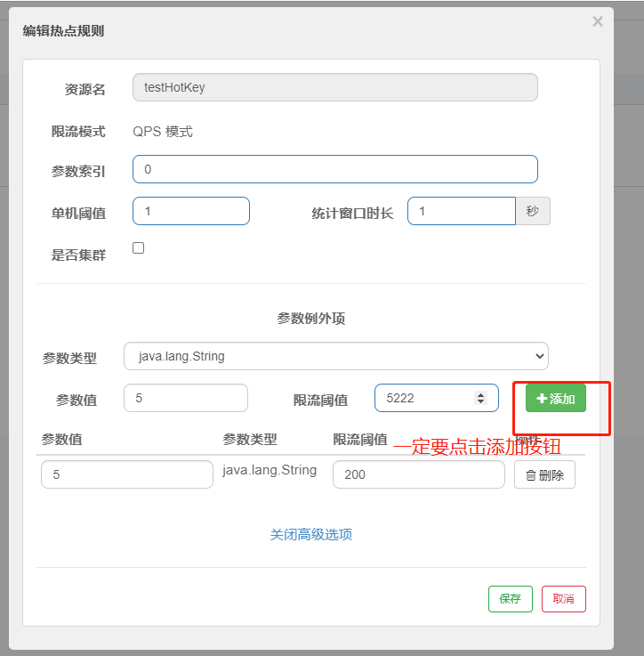Click the 限流阈值 column header in table
This screenshot has height=656, width=644.
click(360, 440)
